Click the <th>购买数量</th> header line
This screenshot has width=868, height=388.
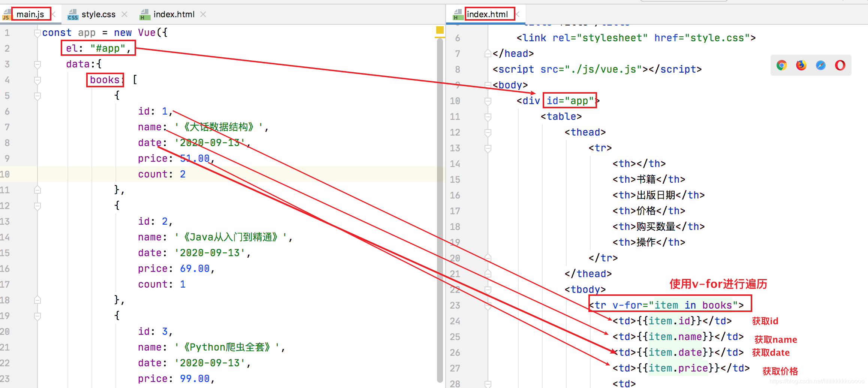click(x=659, y=227)
